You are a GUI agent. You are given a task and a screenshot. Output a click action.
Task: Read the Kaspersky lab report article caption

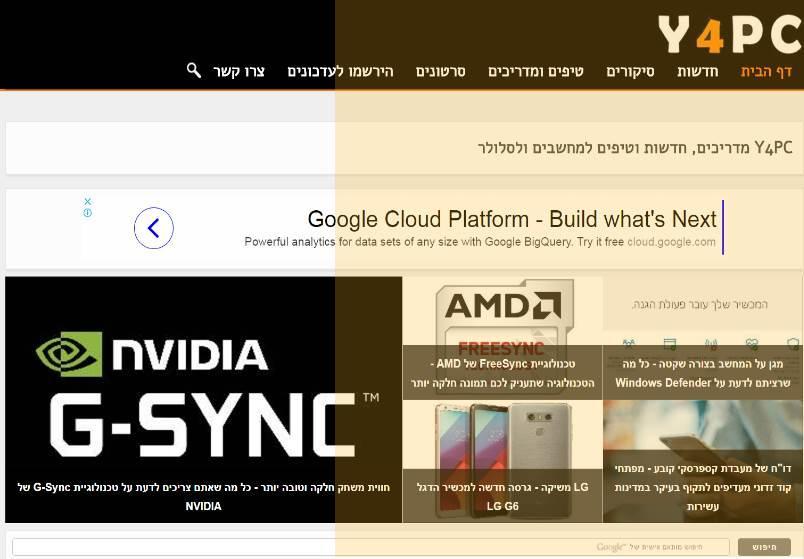coord(703,487)
